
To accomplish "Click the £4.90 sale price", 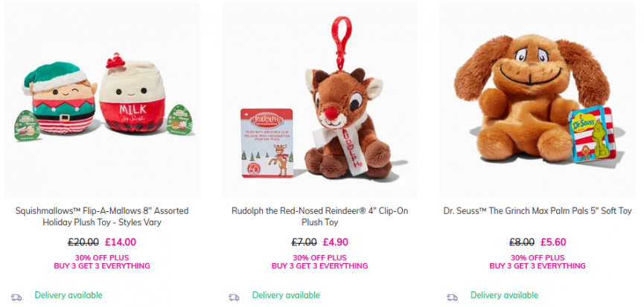I will (x=336, y=242).
